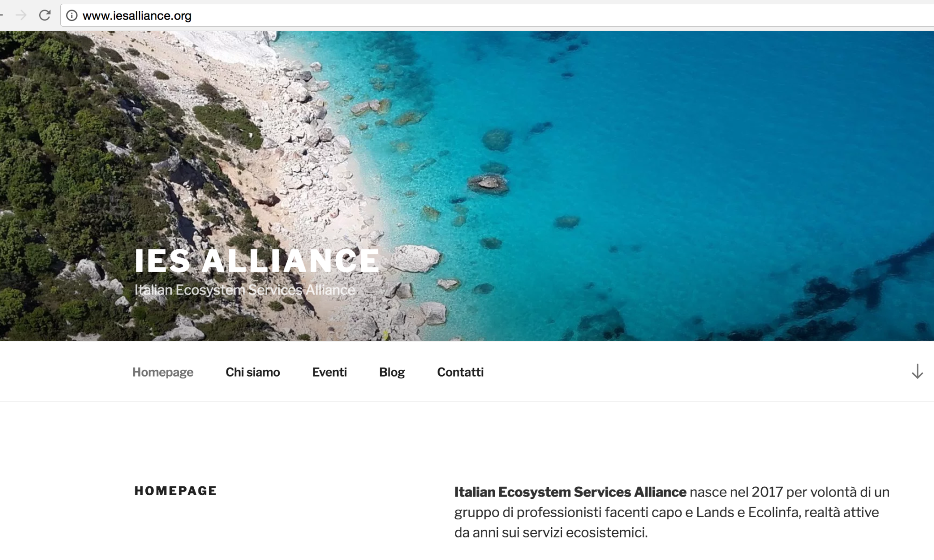The width and height of the screenshot is (934, 560).
Task: Open the site information icon beside the URL
Action: coord(71,16)
